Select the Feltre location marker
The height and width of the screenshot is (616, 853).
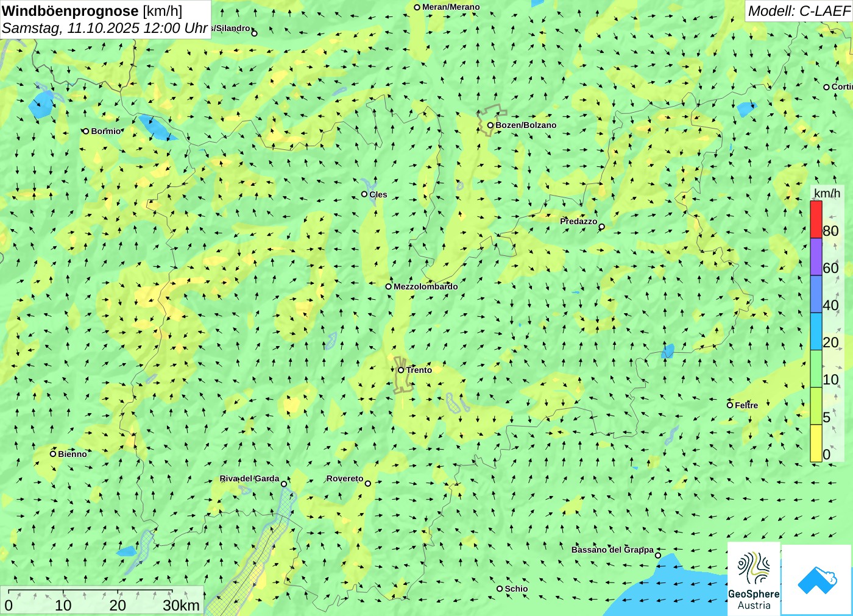(x=730, y=405)
